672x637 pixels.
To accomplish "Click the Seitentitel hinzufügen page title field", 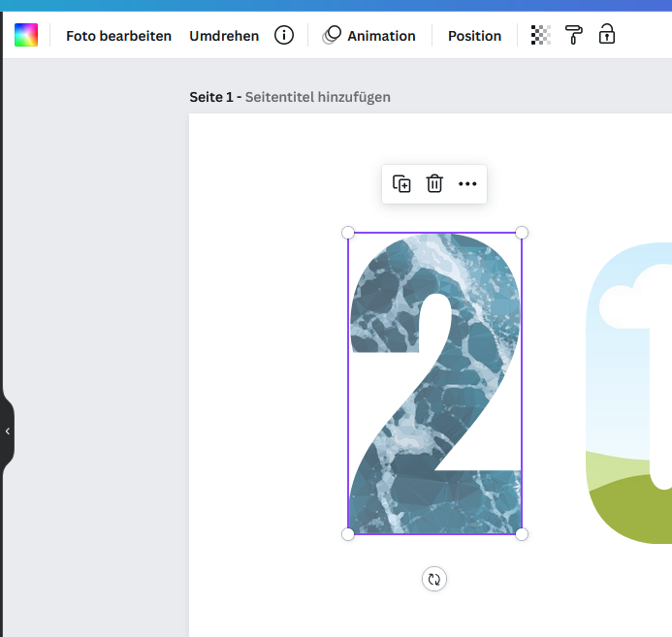I will click(318, 97).
